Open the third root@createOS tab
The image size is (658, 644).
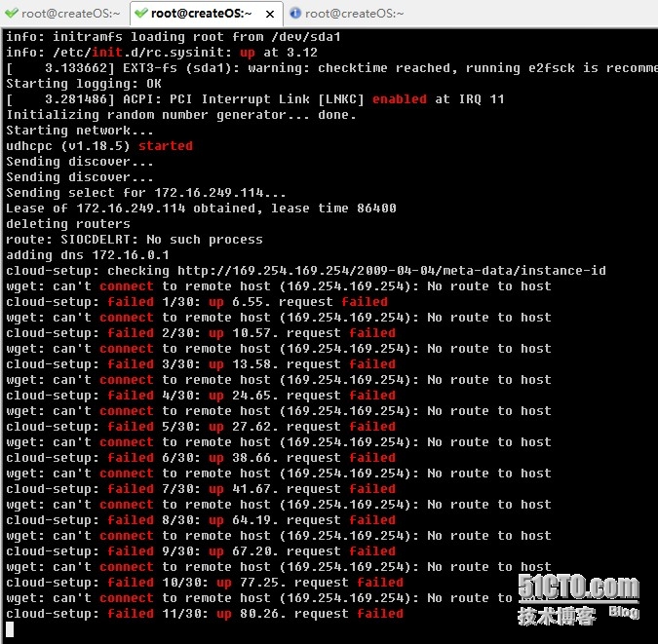[354, 14]
